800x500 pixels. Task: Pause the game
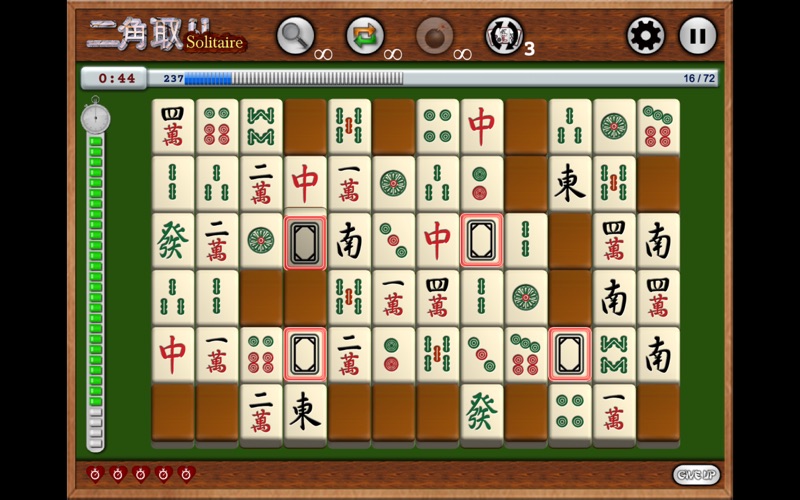coord(697,36)
